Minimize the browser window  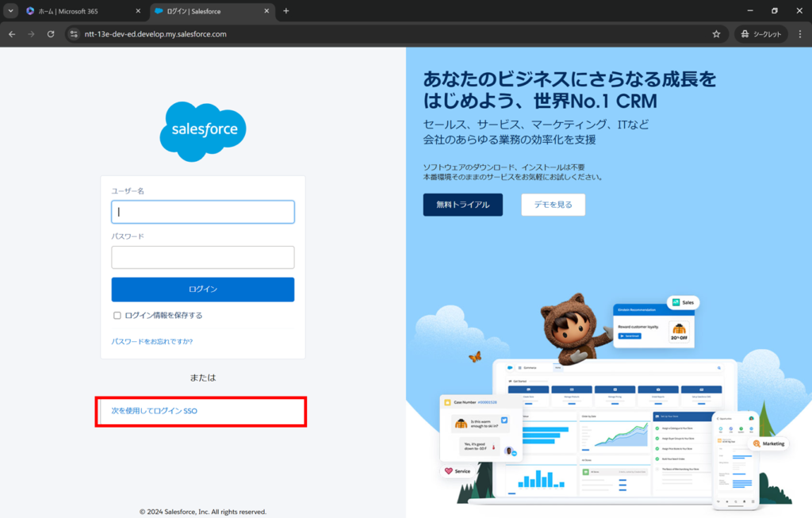pyautogui.click(x=750, y=11)
